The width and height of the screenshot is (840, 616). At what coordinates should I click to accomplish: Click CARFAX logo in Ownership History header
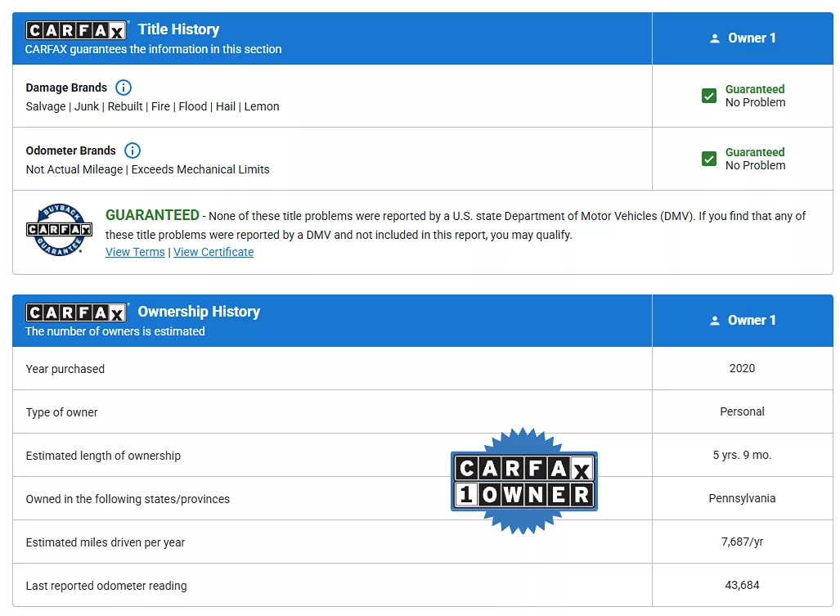click(x=77, y=312)
